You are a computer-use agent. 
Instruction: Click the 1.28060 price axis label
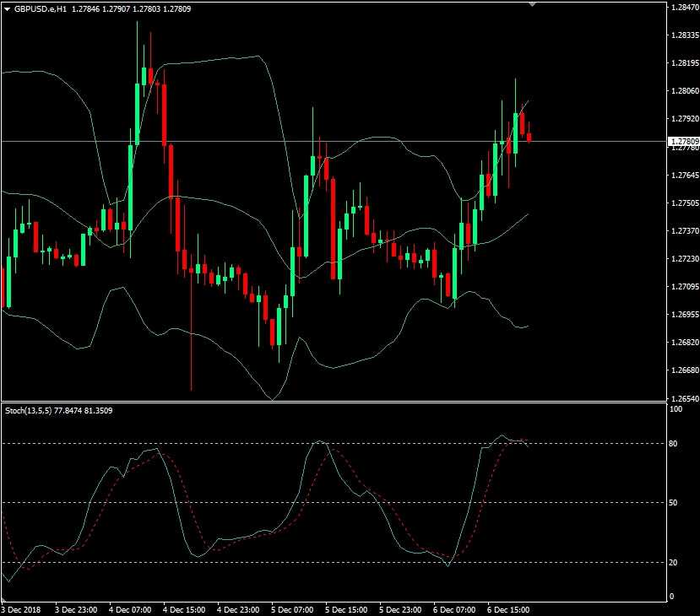tap(683, 91)
